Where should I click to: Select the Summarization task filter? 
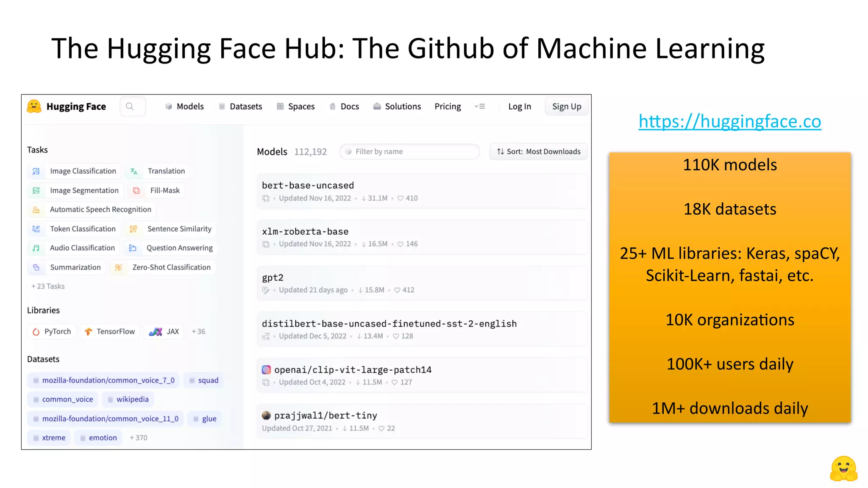coord(67,267)
